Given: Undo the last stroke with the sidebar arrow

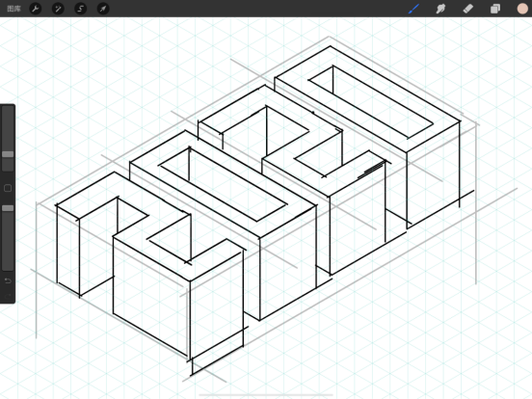Looking at the screenshot, I should pos(8,280).
